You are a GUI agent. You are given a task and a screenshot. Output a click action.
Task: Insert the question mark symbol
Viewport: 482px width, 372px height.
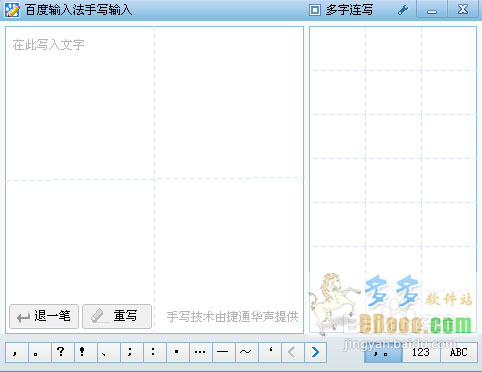(62, 352)
